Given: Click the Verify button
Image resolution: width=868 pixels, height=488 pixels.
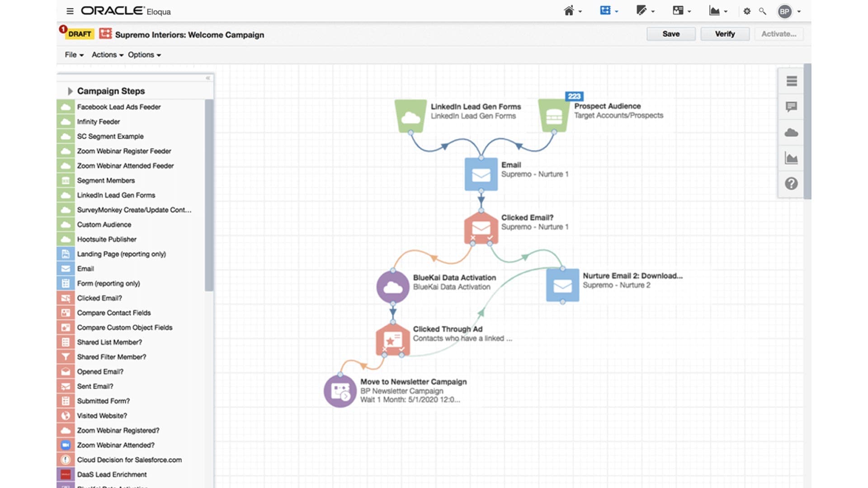Looking at the screenshot, I should 725,34.
